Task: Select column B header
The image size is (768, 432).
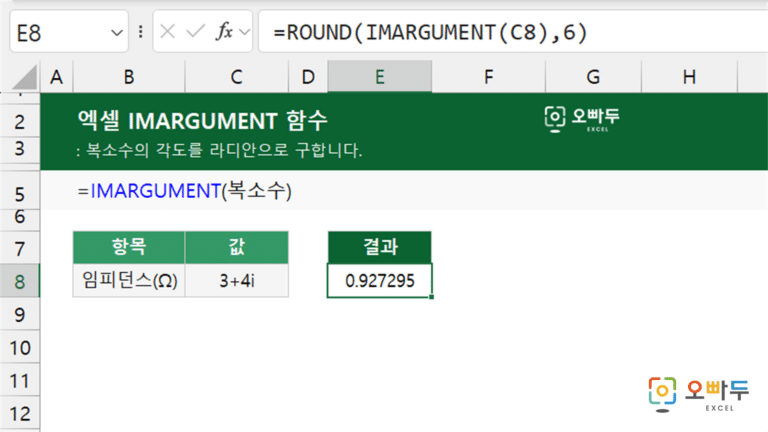Action: pyautogui.click(x=129, y=77)
